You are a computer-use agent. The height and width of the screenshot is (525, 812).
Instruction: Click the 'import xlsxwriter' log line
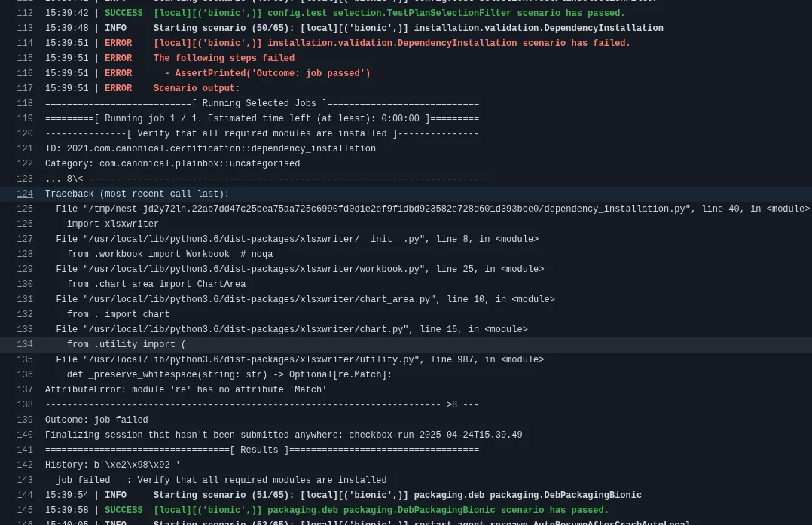(x=112, y=224)
